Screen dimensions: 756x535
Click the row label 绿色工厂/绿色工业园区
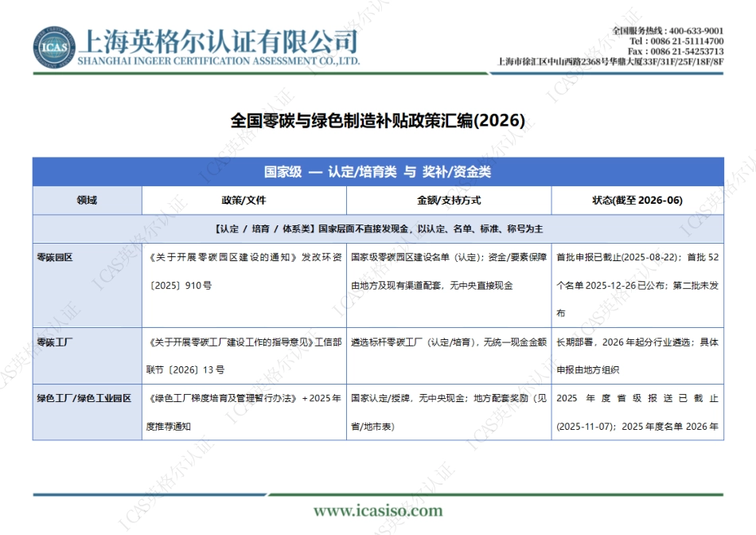pos(84,399)
